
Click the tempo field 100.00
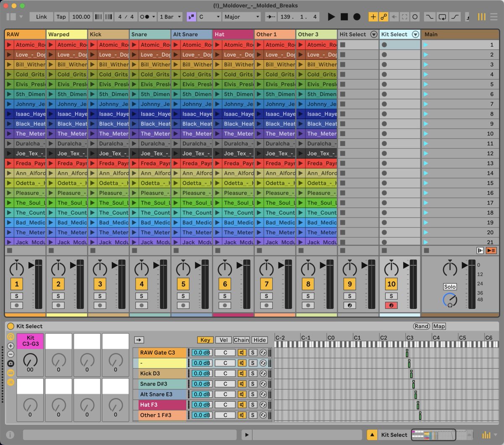point(81,17)
